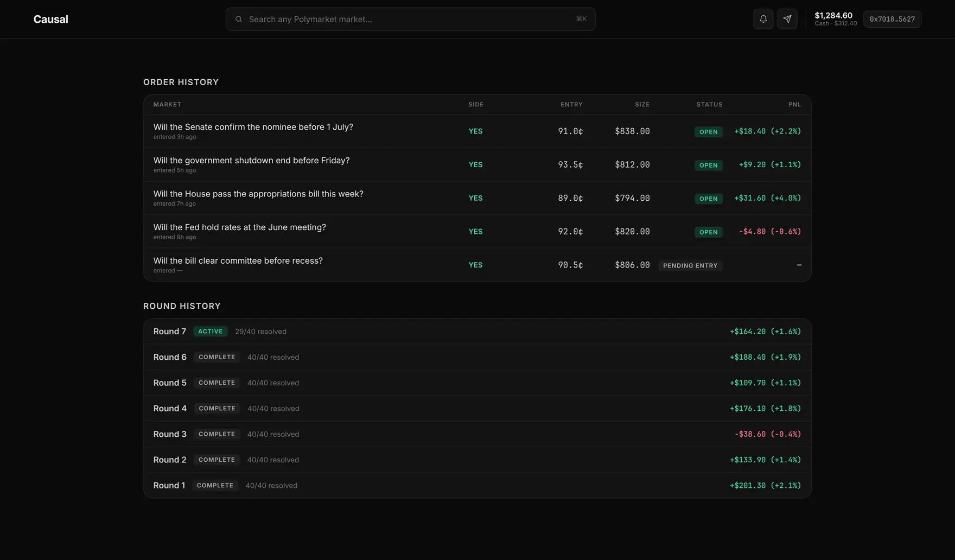This screenshot has width=955, height=560.
Task: Expand the Round 6 row
Action: tap(477, 357)
